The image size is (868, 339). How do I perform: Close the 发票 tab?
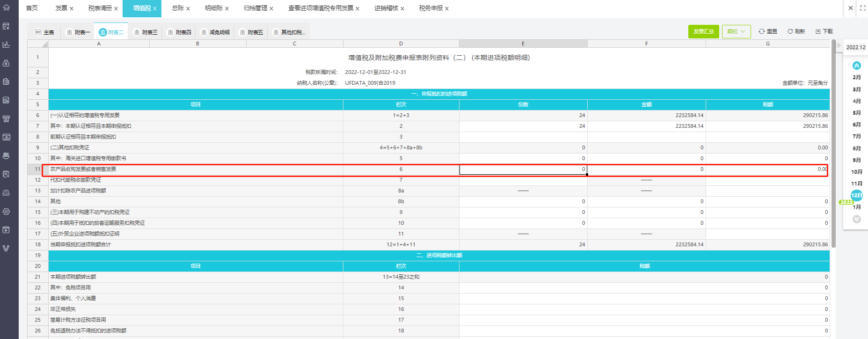coord(72,8)
